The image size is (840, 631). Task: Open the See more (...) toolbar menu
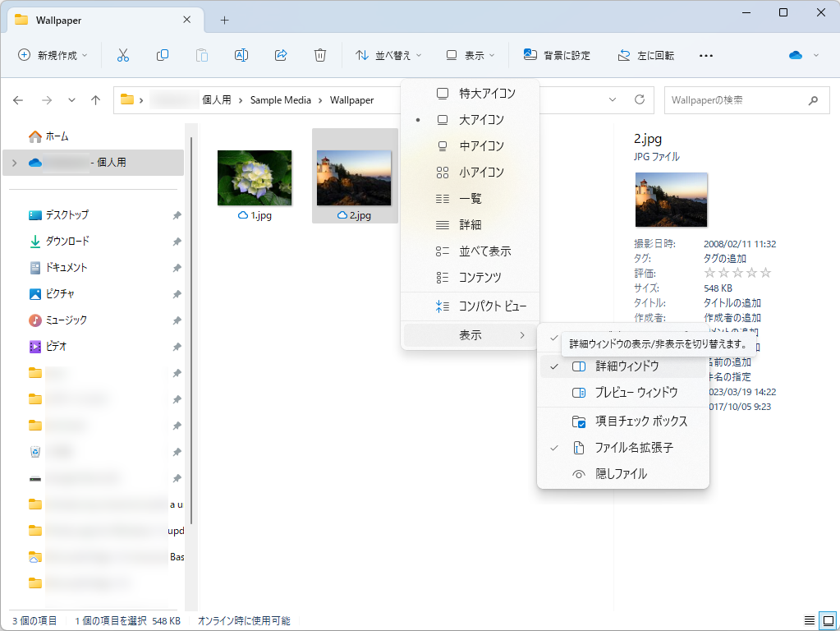click(705, 55)
